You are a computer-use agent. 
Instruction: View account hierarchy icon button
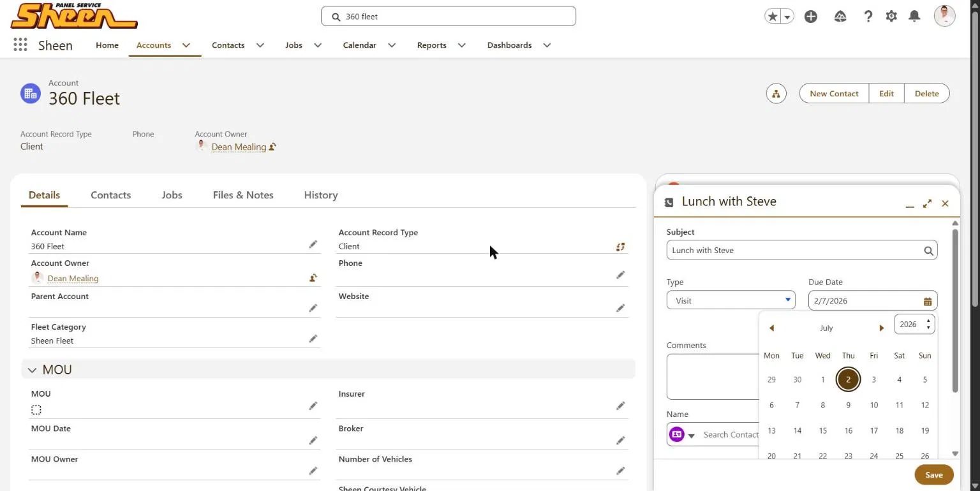(776, 94)
